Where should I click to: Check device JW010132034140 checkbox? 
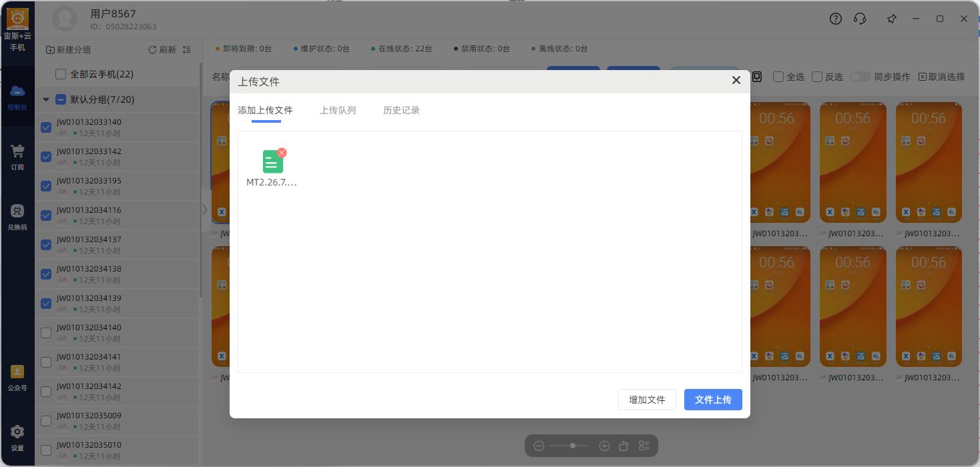(46, 333)
